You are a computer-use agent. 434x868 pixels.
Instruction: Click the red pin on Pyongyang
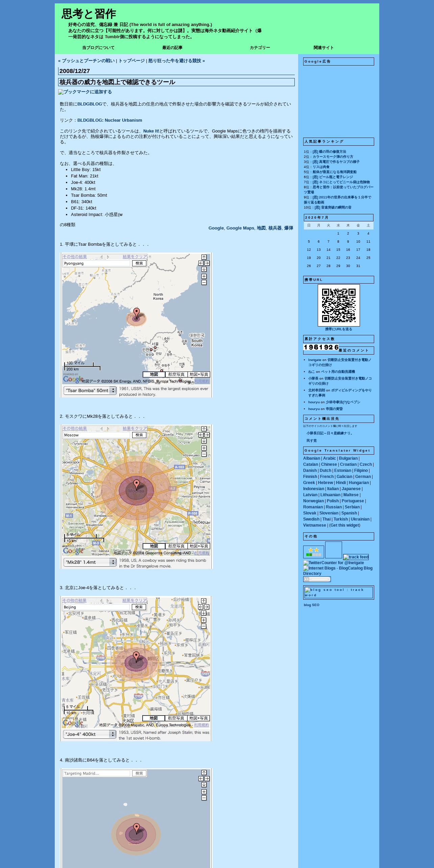coord(136,313)
